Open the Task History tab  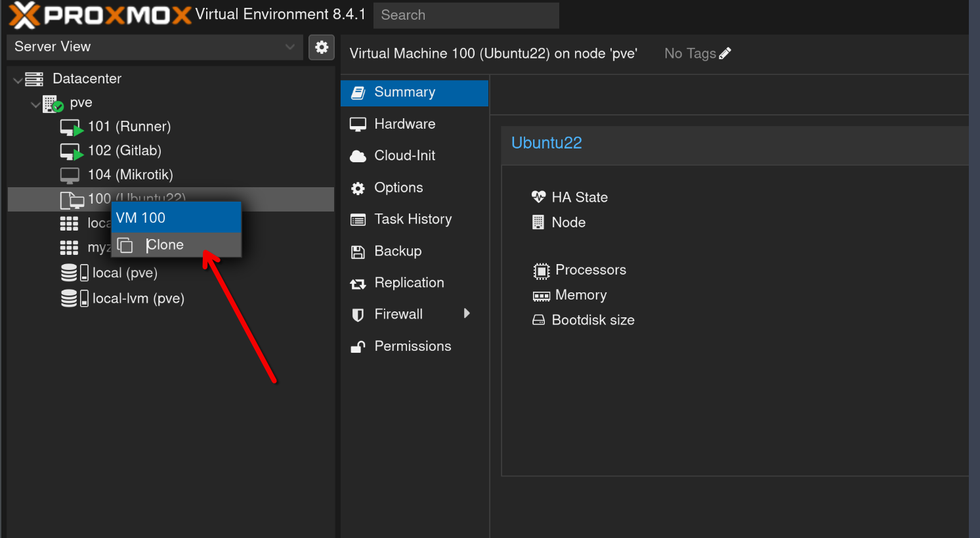click(x=414, y=219)
